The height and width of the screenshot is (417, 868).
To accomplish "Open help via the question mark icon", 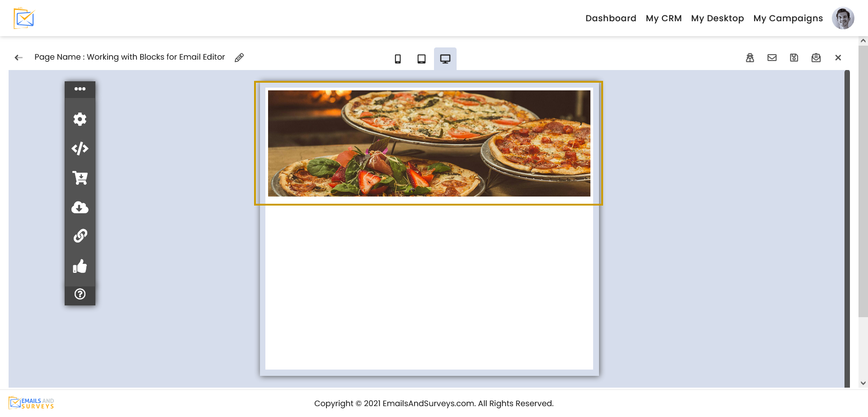I will click(80, 294).
